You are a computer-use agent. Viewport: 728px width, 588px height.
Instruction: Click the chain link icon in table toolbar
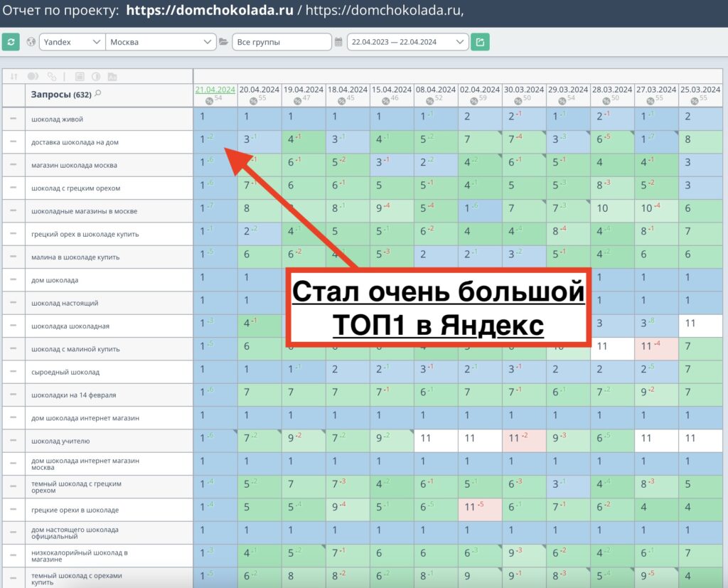pos(51,77)
